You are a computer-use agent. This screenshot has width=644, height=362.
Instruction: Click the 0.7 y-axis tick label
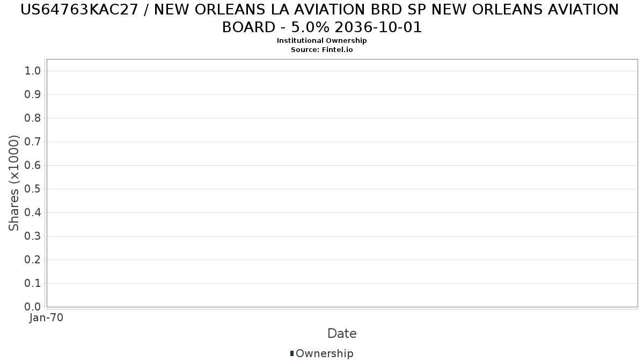33,142
